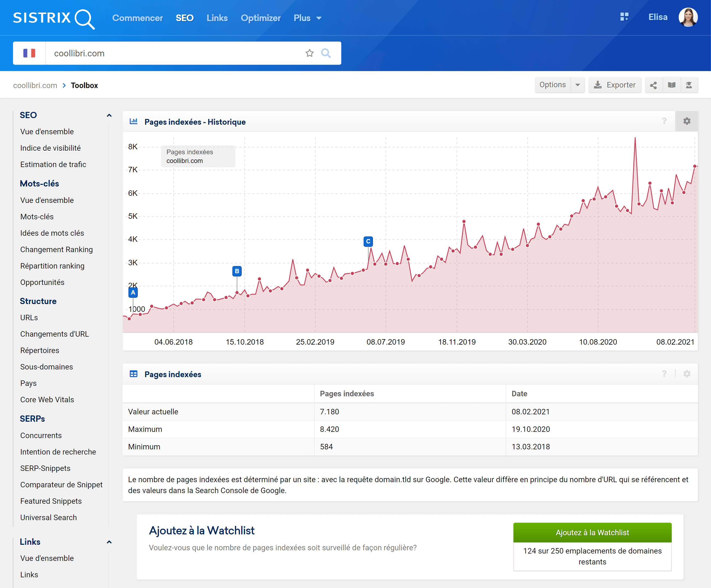Click the Options button
The height and width of the screenshot is (588, 711).
[553, 85]
